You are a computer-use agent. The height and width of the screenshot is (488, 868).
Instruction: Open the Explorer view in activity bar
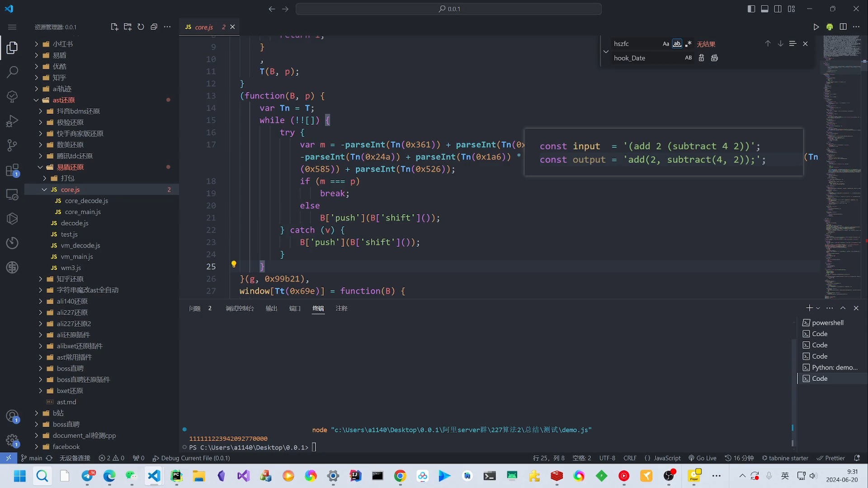click(x=12, y=47)
